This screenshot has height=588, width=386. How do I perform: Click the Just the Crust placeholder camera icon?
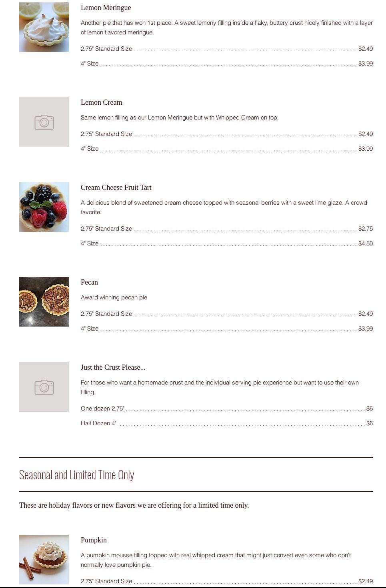pyautogui.click(x=44, y=387)
